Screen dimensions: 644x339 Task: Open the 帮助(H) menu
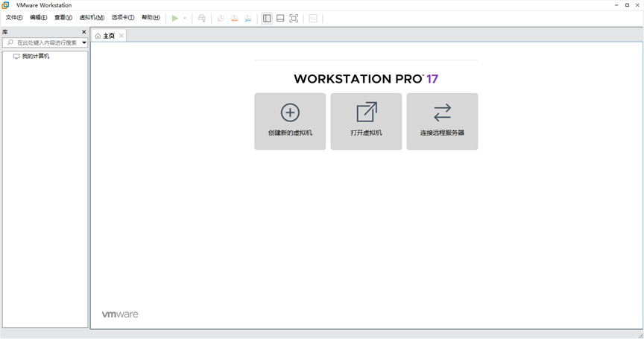coord(151,18)
